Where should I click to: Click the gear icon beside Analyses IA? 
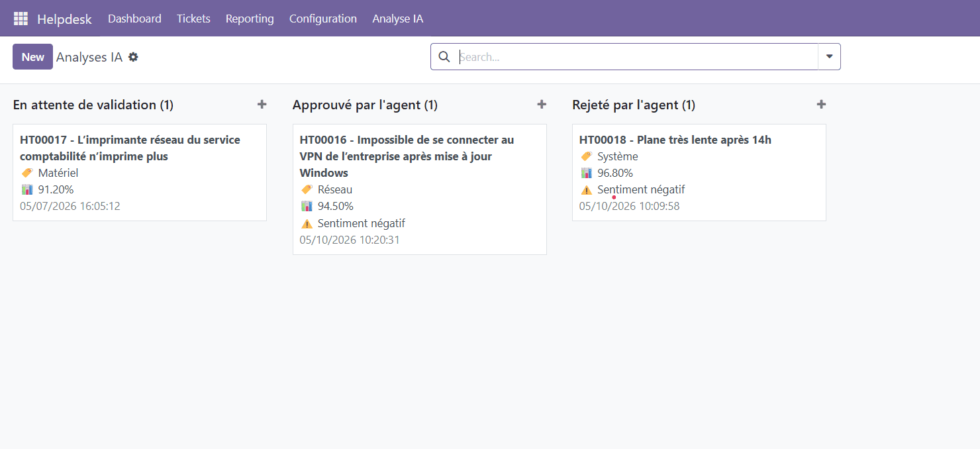pos(133,57)
